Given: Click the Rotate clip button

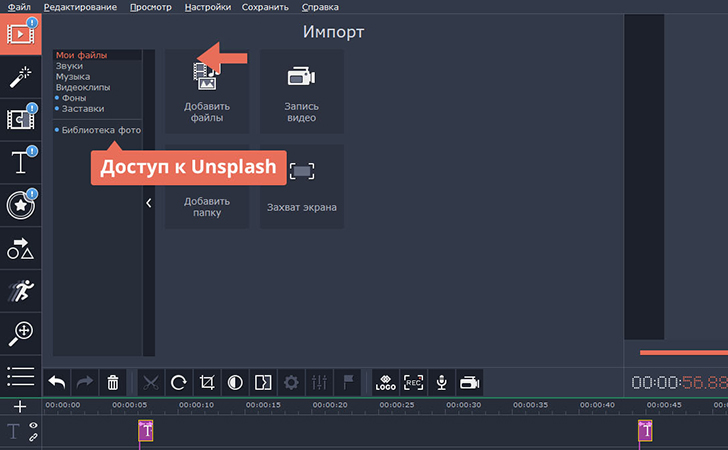Looking at the screenshot, I should [179, 383].
